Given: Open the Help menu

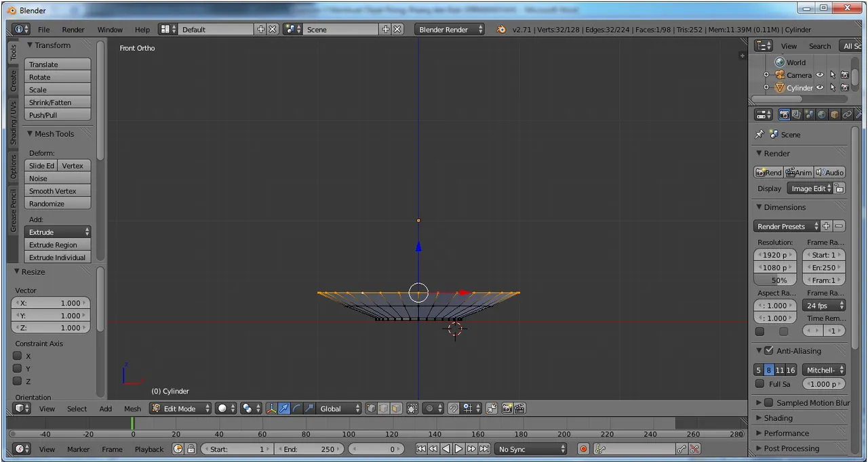Looking at the screenshot, I should [x=142, y=30].
